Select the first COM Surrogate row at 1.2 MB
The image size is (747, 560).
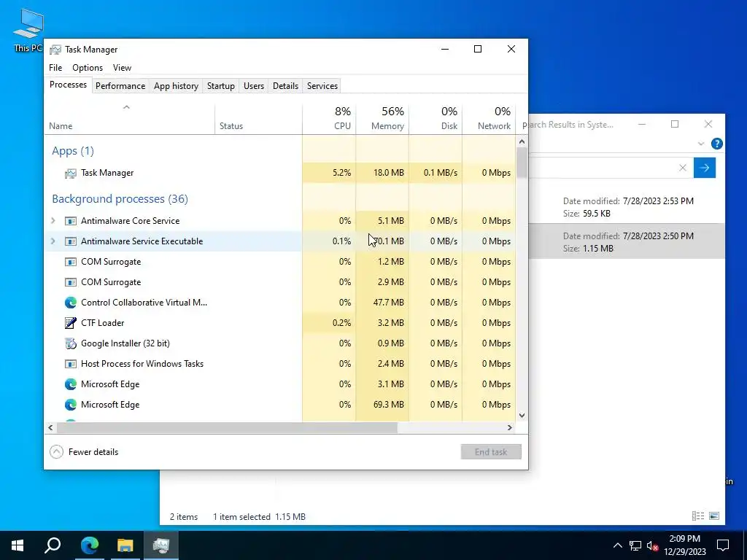click(280, 262)
